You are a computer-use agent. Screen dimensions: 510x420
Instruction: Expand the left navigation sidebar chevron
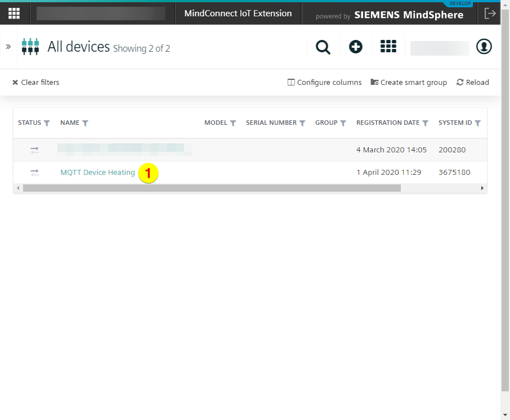click(8, 47)
